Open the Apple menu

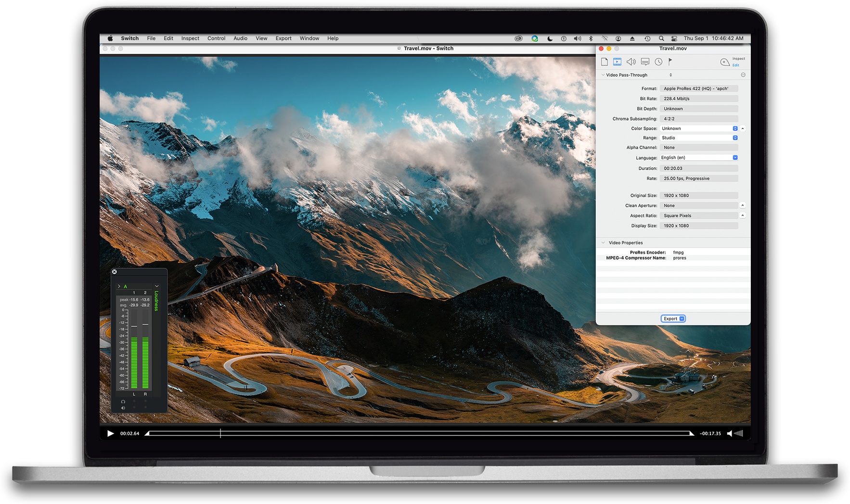[x=110, y=38]
